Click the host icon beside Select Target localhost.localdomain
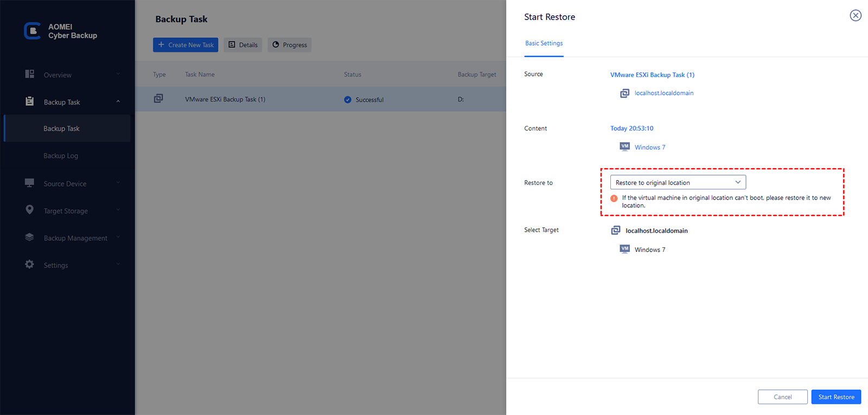The image size is (868, 415). 616,231
